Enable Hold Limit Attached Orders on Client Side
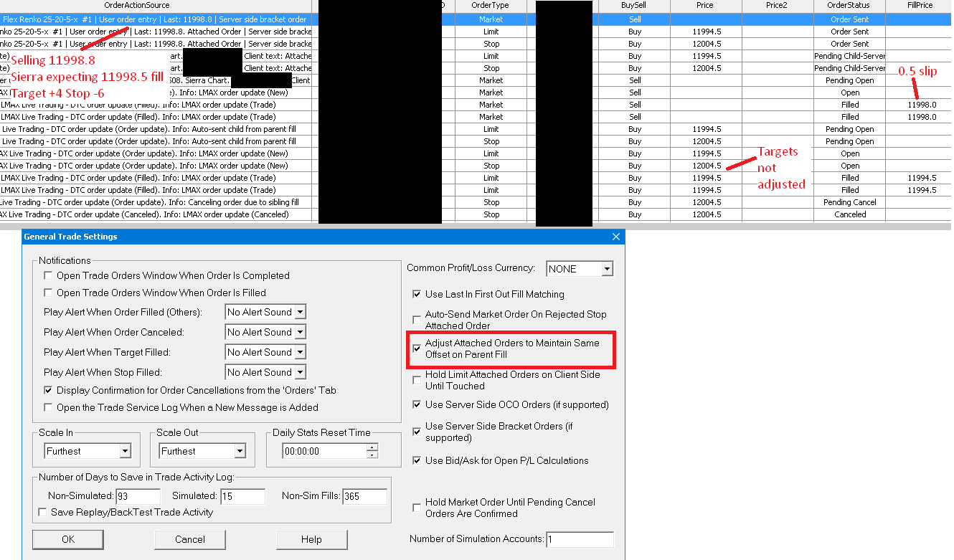This screenshot has width=954, height=560. pos(417,380)
